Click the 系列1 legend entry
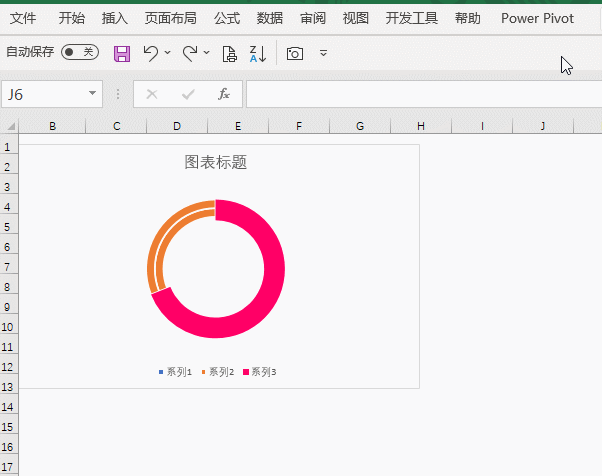The image size is (602, 476). tap(175, 372)
